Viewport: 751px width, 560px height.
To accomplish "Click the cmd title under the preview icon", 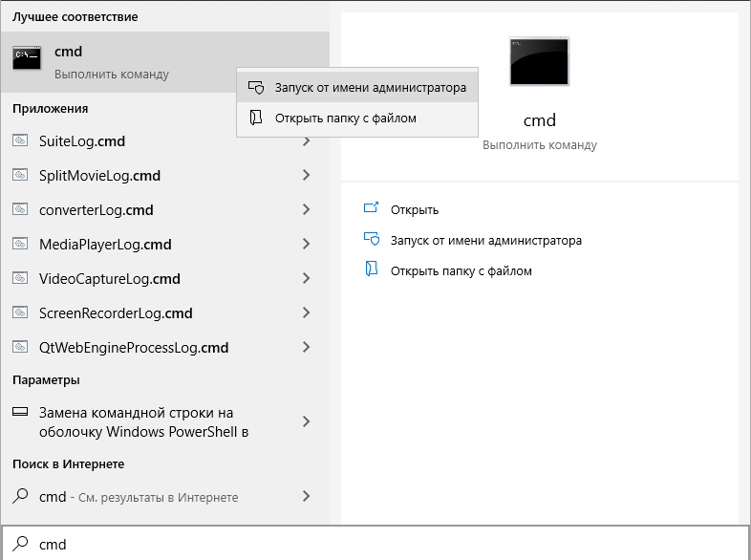I will coord(539,120).
